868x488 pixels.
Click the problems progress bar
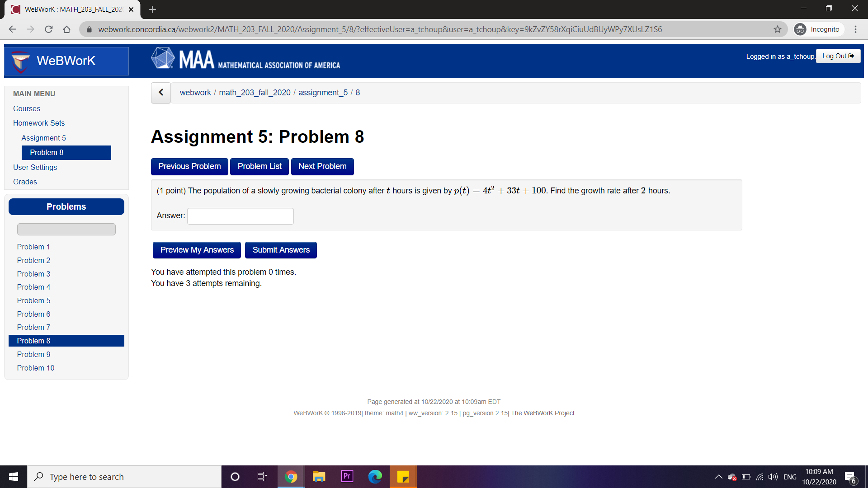(66, 229)
